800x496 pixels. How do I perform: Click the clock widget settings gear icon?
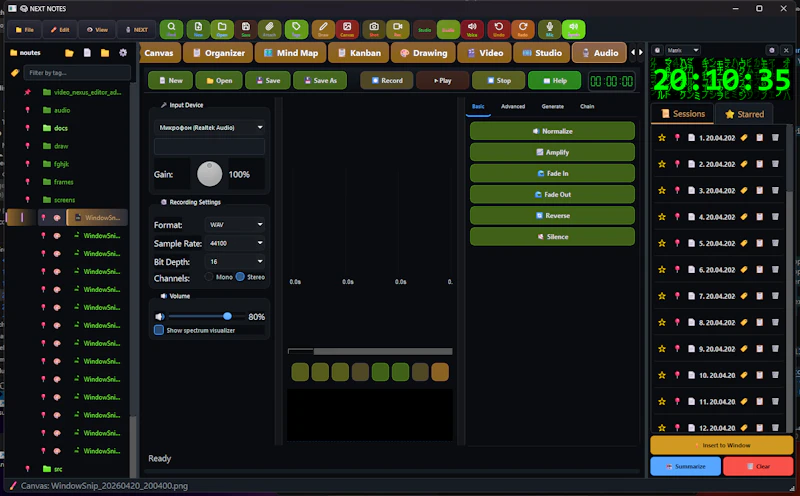click(x=771, y=50)
